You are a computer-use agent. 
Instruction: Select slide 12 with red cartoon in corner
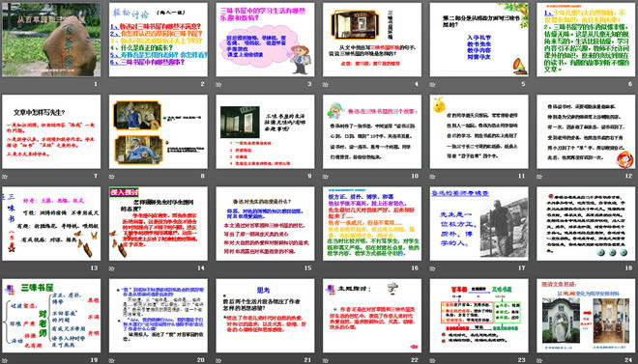coord(587,131)
